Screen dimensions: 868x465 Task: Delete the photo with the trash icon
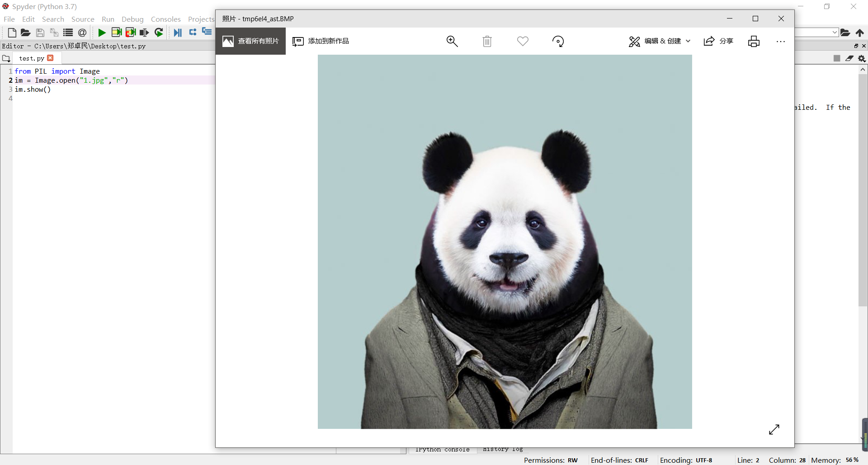tap(487, 42)
